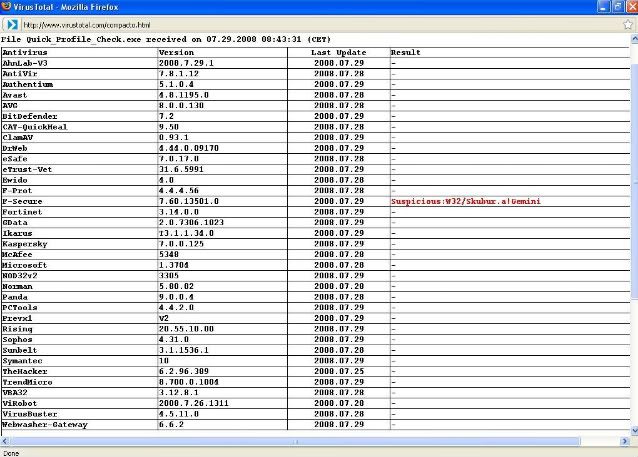The width and height of the screenshot is (638, 457).
Task: Click the horizontal scrollbar left arrow
Action: click(x=4, y=441)
